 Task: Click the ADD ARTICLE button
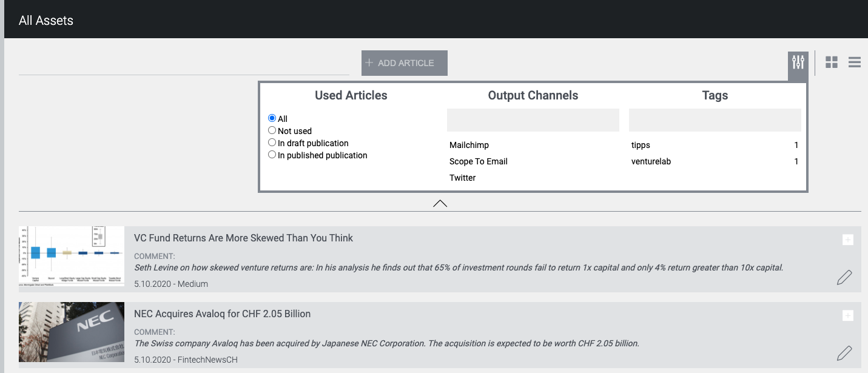pos(405,63)
